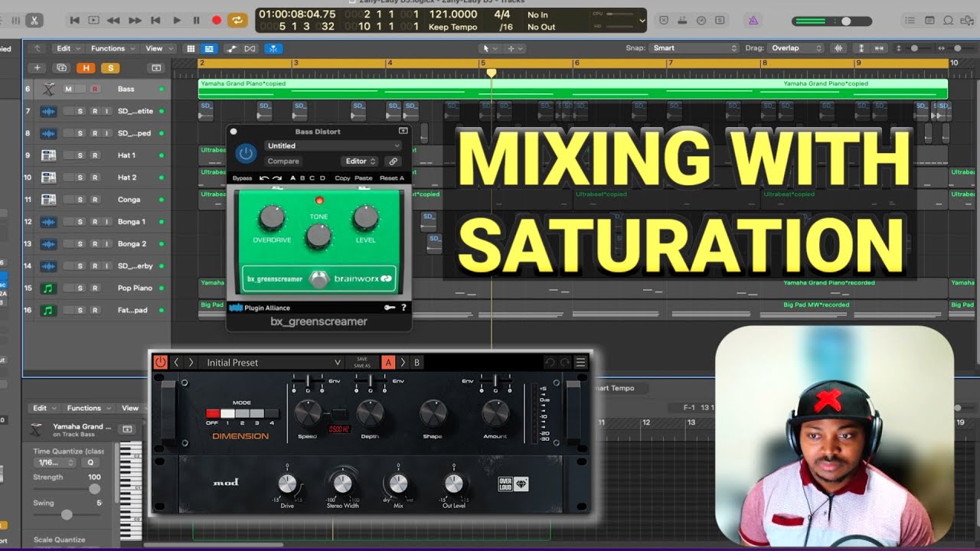This screenshot has height=551, width=980.
Task: Expand the LCD display mode chevron
Action: pyautogui.click(x=642, y=21)
